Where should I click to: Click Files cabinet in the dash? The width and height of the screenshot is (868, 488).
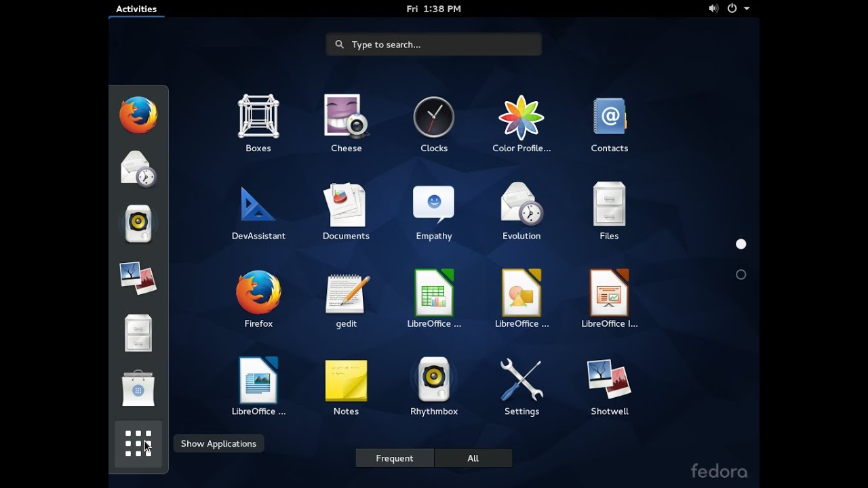point(138,333)
